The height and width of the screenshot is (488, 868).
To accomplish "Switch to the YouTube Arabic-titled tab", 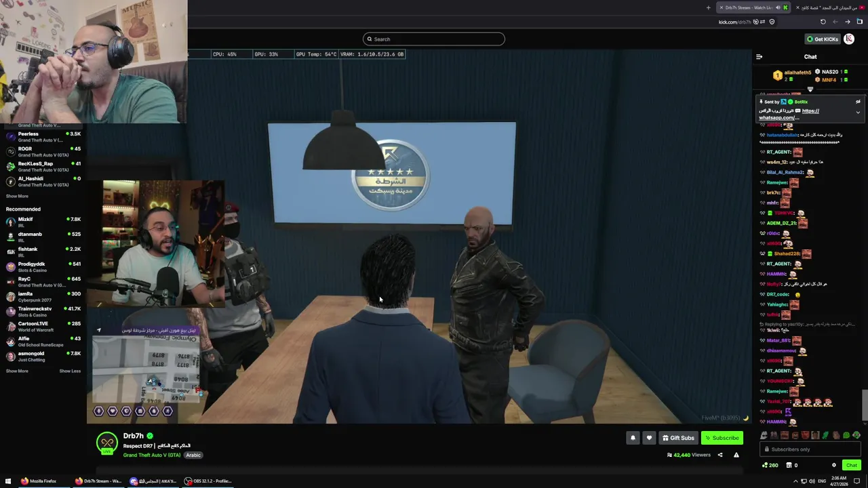I will tap(829, 7).
